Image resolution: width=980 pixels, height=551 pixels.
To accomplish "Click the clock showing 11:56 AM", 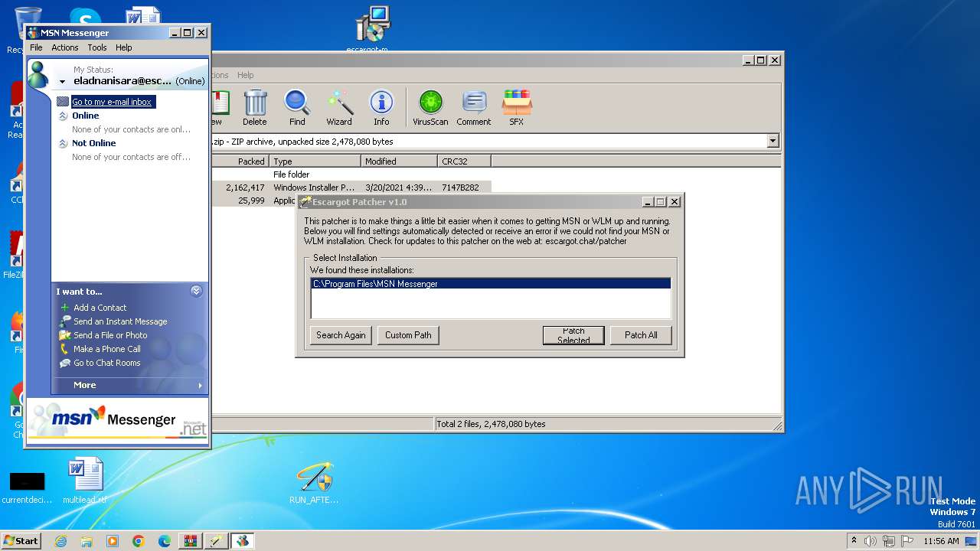I will pyautogui.click(x=941, y=541).
